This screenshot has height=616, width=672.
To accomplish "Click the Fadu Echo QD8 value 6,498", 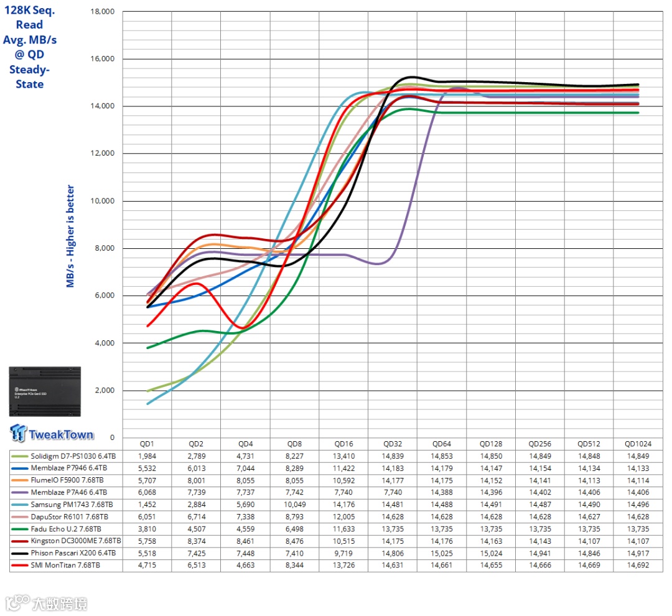I will tap(294, 529).
